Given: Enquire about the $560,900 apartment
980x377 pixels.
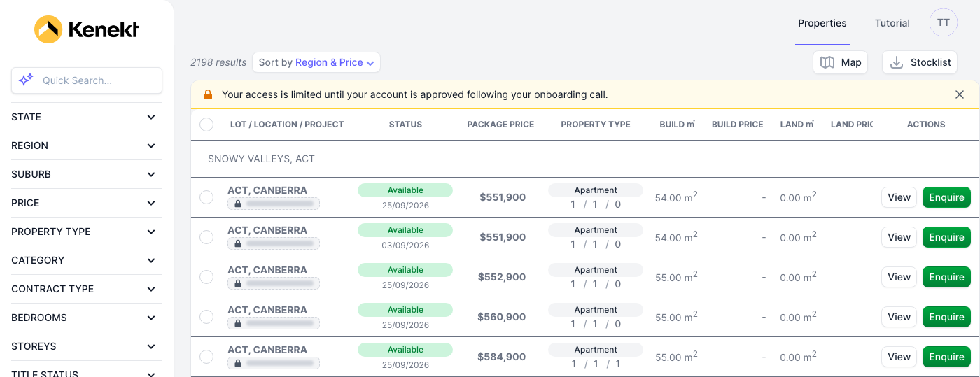Looking at the screenshot, I should pyautogui.click(x=946, y=317).
